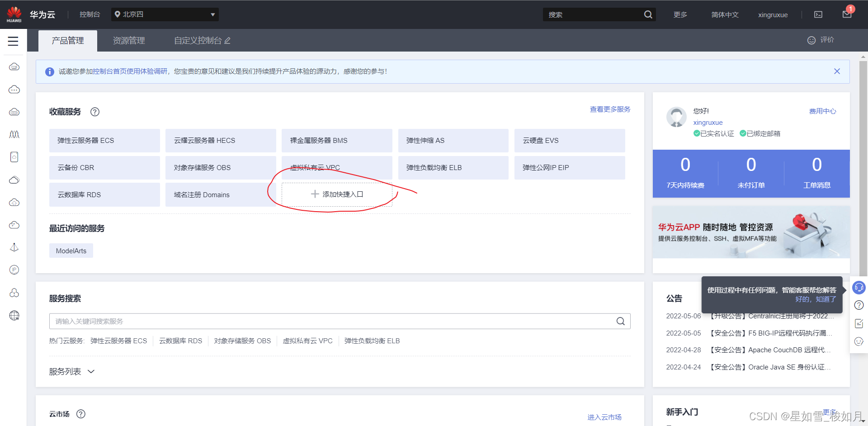This screenshot has width=868, height=426.
Task: Open the smart customer service headset icon
Action: click(859, 287)
